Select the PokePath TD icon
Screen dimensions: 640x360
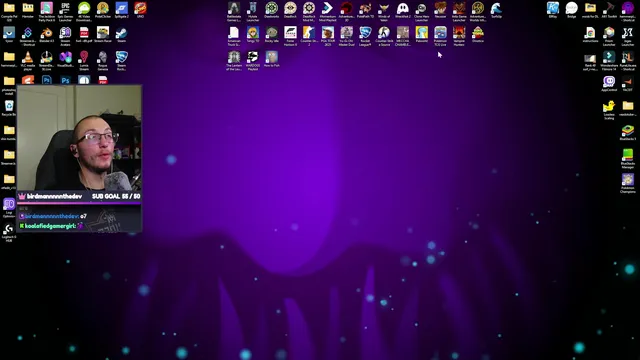point(365,8)
